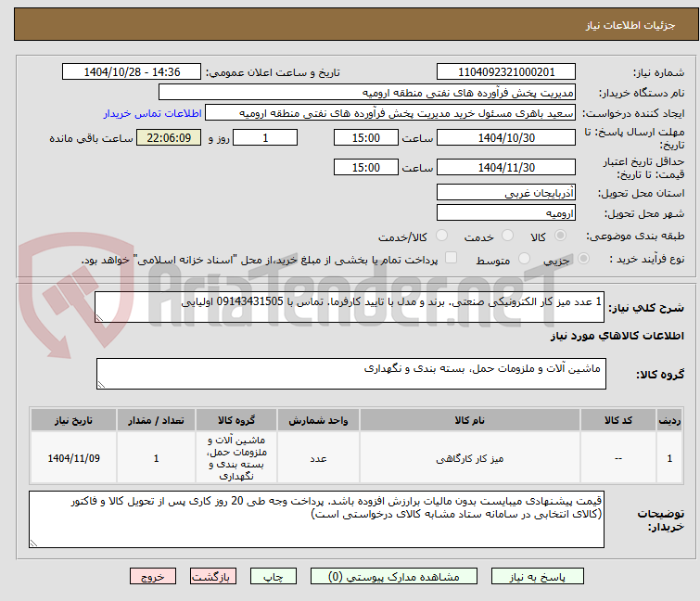Select the کالا/خدمت radio button
This screenshot has height=601, width=700.
coord(441,236)
